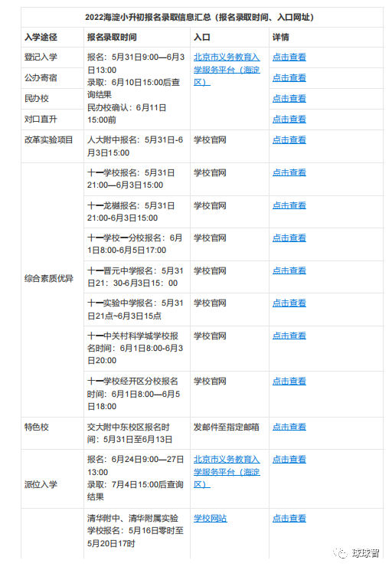Click 学校官网 in the 十一中关村科学城学校 row
Screen dimensions: 392x570
pos(210,336)
